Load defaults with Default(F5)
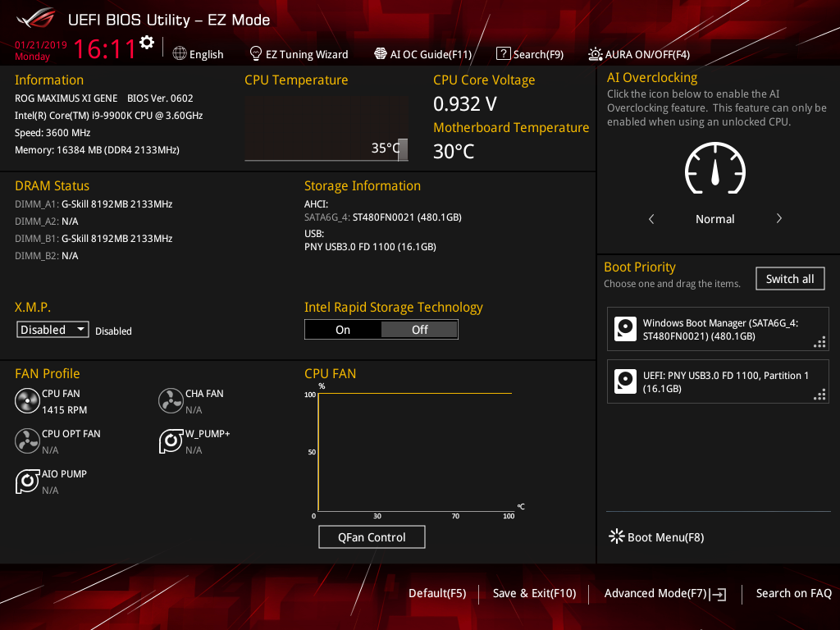The image size is (840, 630). point(437,594)
